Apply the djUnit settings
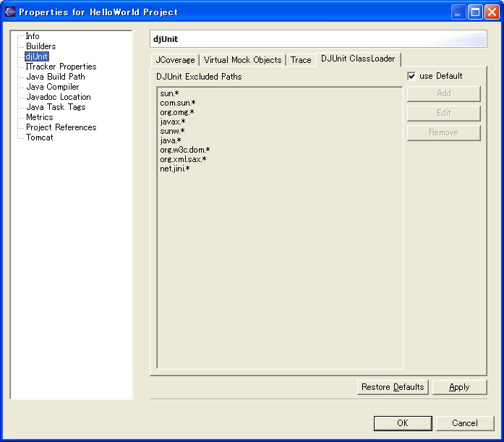The width and height of the screenshot is (504, 442). point(460,387)
